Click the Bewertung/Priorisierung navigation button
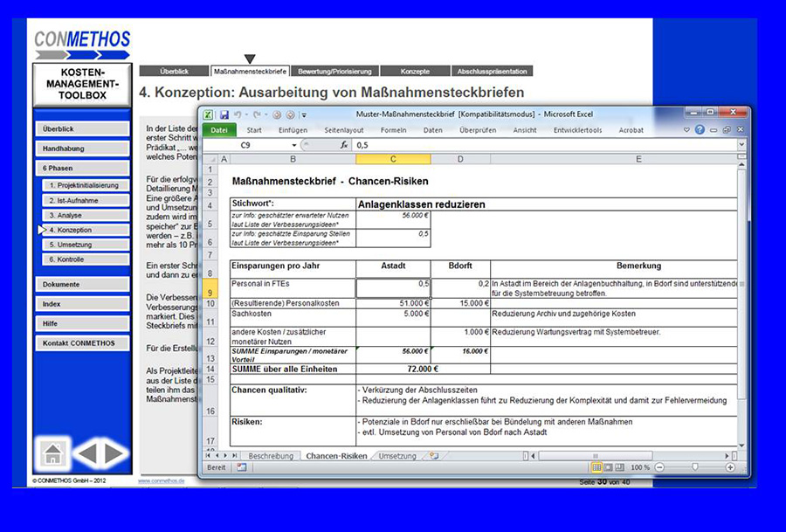The height and width of the screenshot is (532, 786). [x=334, y=71]
